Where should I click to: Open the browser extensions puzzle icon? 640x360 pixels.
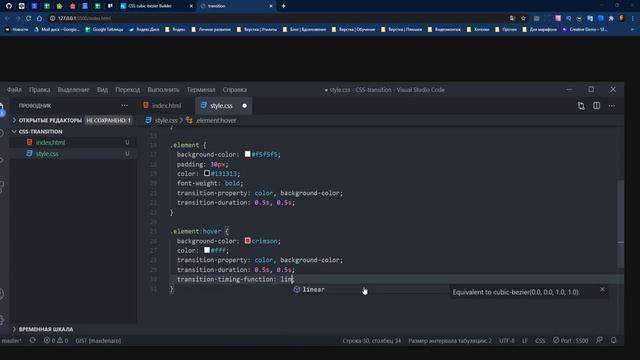point(611,18)
